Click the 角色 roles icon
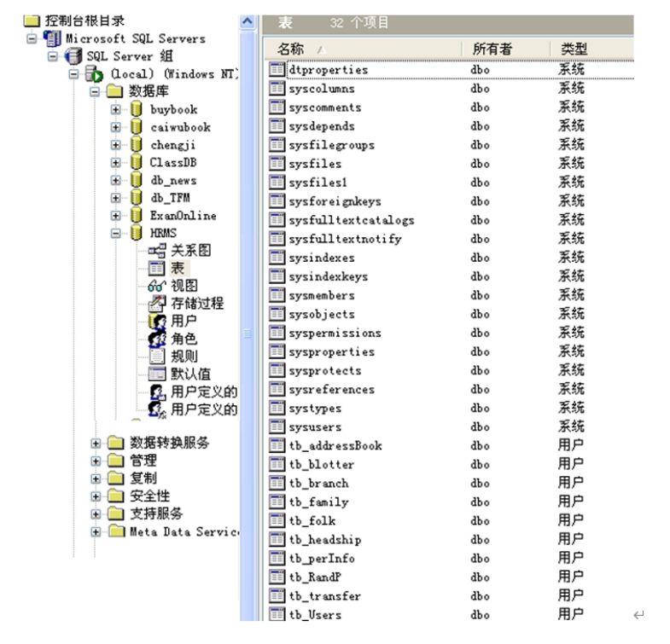 [157, 339]
